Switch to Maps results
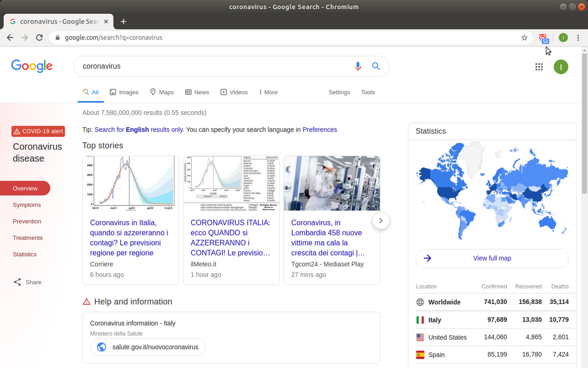 click(162, 92)
